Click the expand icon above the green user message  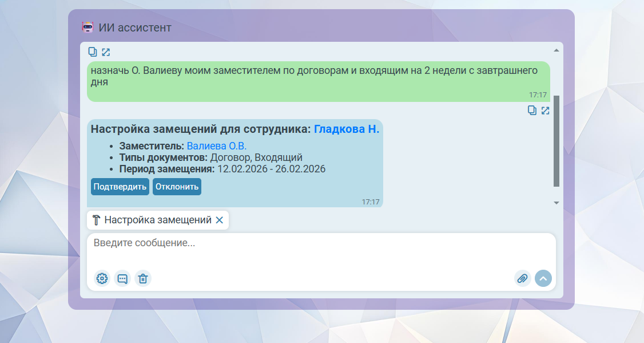pos(106,52)
